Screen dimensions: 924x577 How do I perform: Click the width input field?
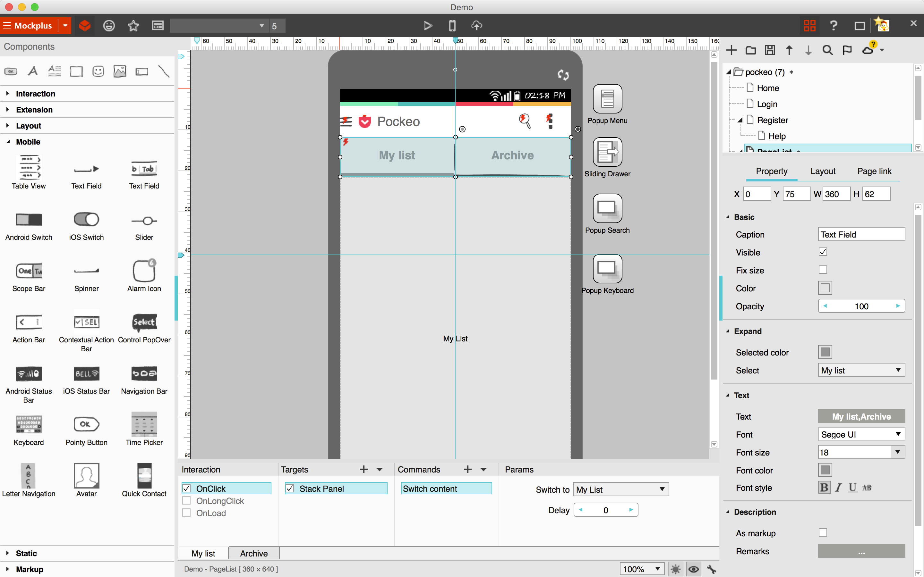click(x=835, y=194)
